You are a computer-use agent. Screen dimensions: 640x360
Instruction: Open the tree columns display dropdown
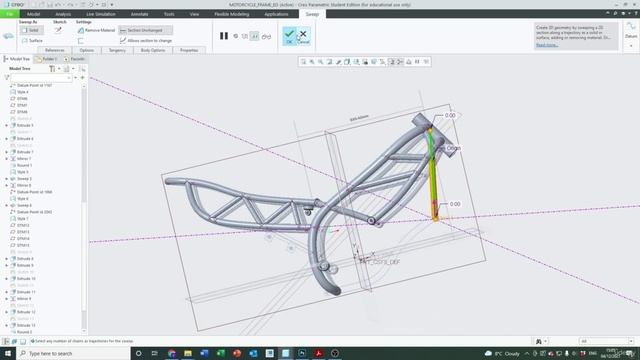tap(69, 69)
